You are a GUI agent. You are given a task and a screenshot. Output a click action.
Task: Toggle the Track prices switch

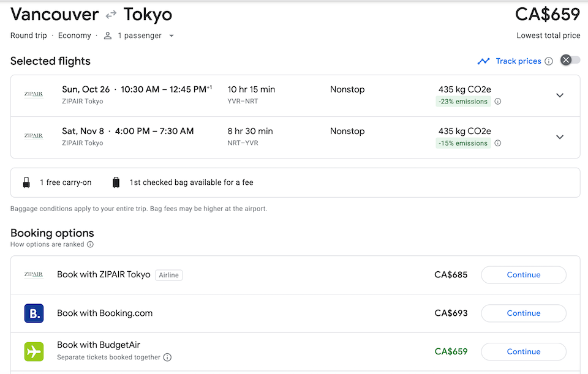pyautogui.click(x=570, y=60)
